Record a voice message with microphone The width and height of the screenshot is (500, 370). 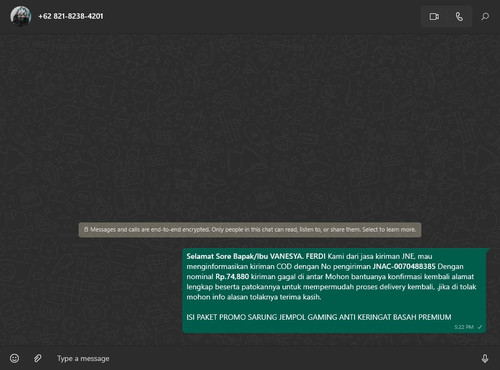click(x=485, y=358)
